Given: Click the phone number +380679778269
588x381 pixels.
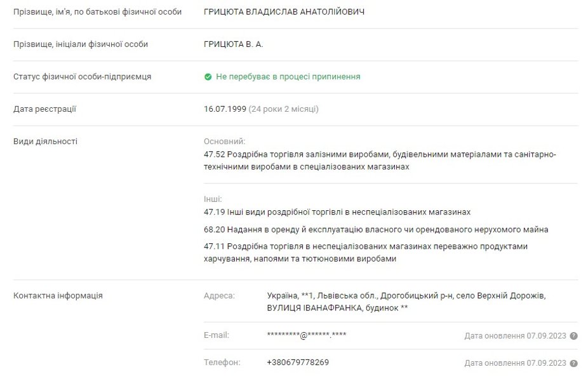Looking at the screenshot, I should (x=298, y=363).
